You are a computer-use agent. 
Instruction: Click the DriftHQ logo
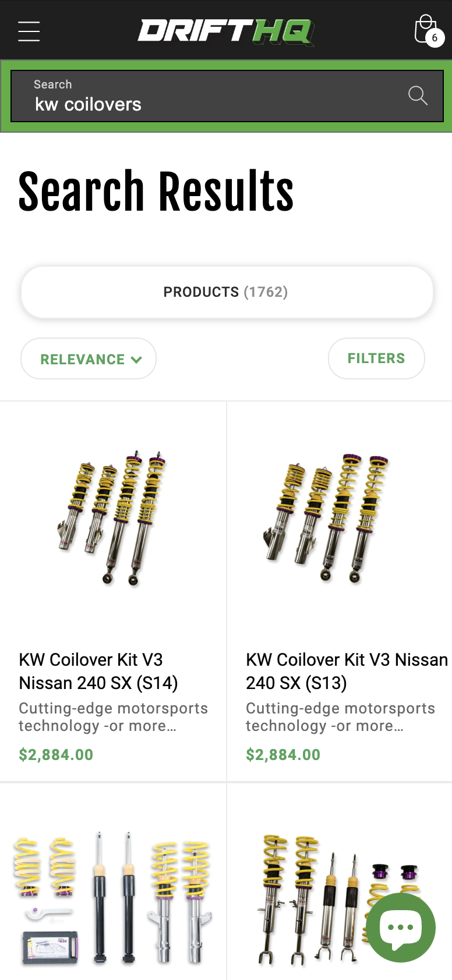coord(226,31)
